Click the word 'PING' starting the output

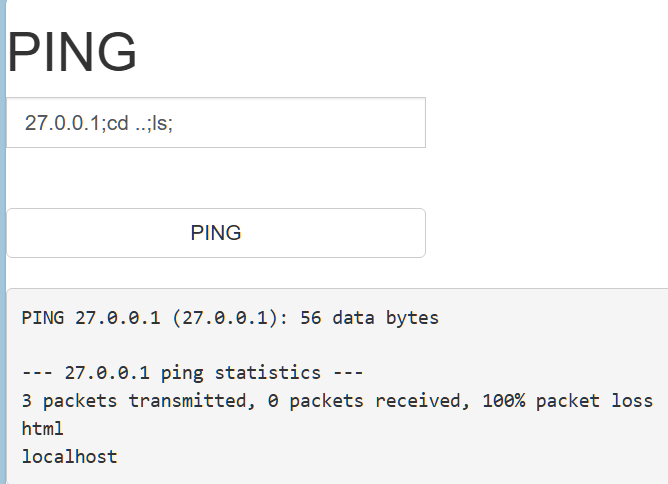[x=42, y=319]
